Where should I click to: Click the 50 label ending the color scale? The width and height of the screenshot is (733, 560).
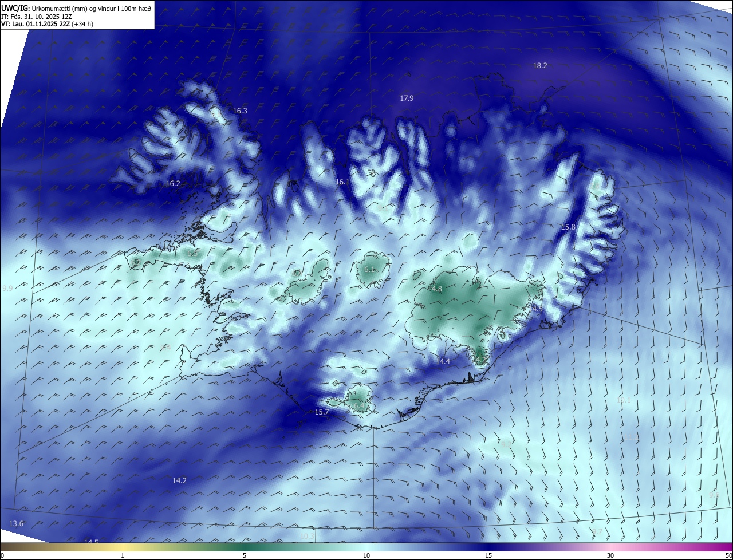pyautogui.click(x=728, y=555)
